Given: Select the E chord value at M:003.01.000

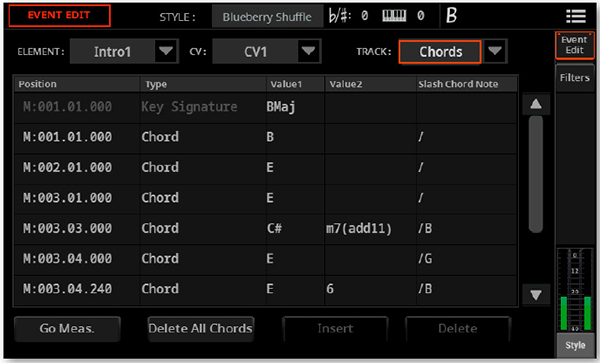Looking at the screenshot, I should click(x=270, y=198).
